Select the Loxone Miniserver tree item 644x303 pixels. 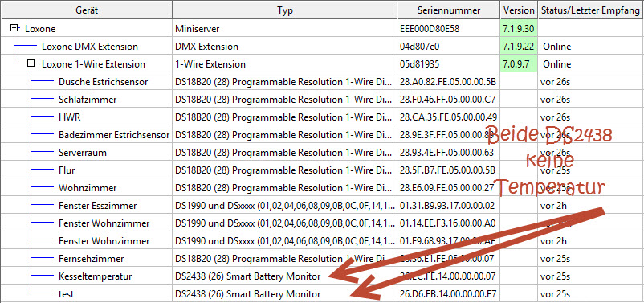click(x=40, y=29)
